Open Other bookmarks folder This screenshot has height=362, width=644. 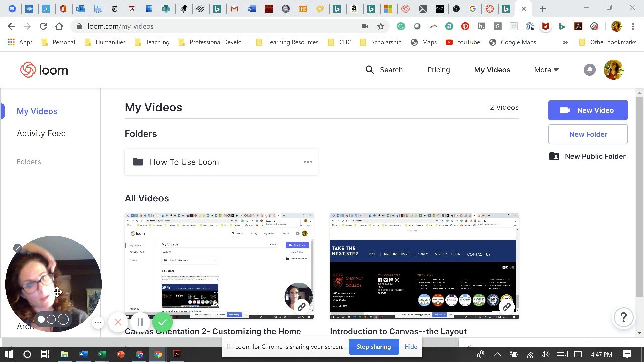(608, 42)
